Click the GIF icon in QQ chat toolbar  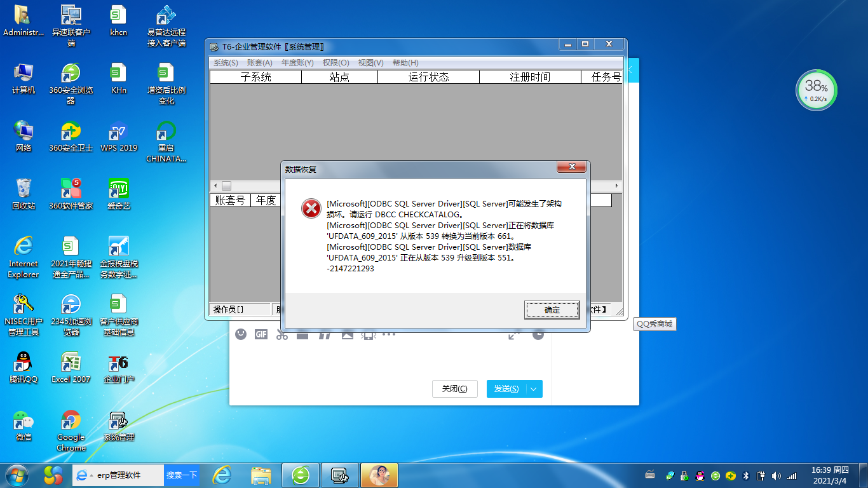[x=261, y=334]
